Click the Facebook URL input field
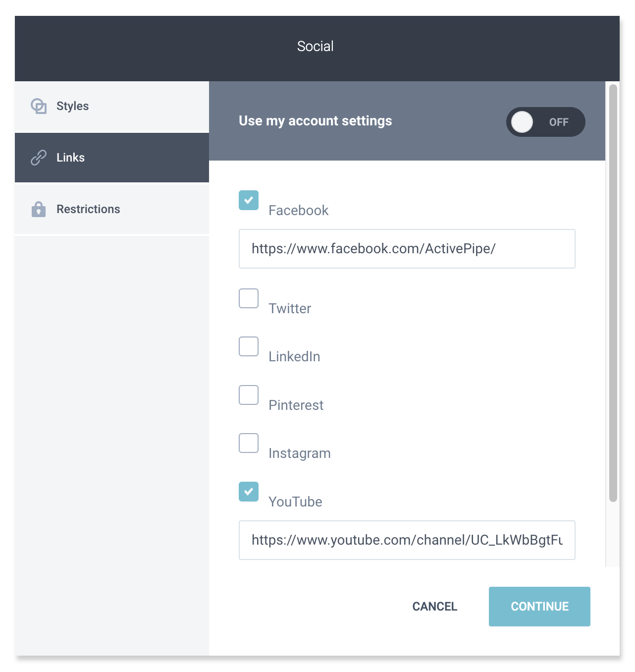This screenshot has height=672, width=635. 407,249
